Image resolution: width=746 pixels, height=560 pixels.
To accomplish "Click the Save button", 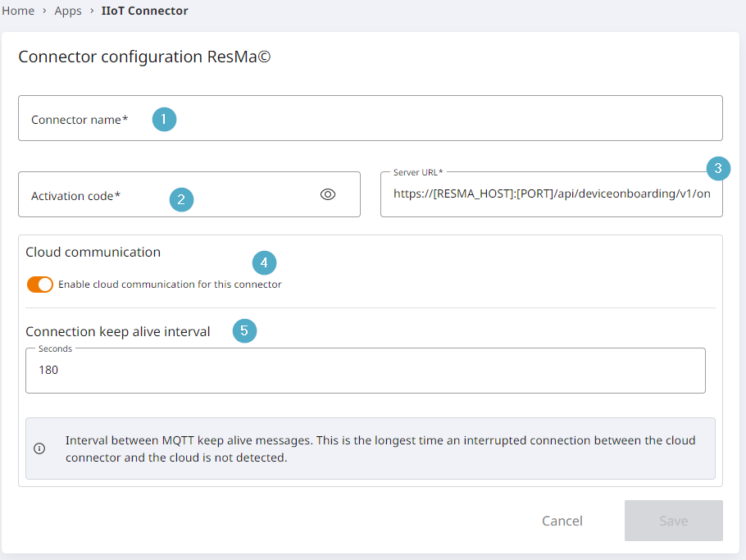I will click(673, 521).
